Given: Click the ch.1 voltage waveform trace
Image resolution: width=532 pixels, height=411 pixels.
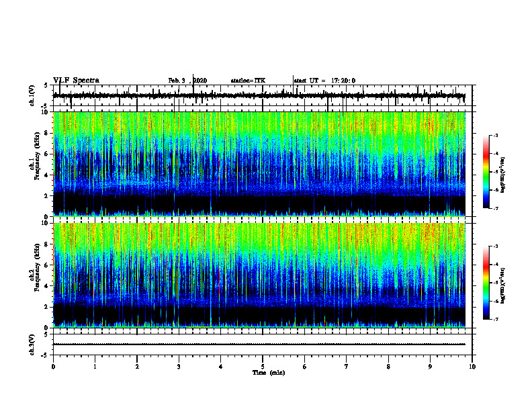Looking at the screenshot, I should [x=259, y=96].
